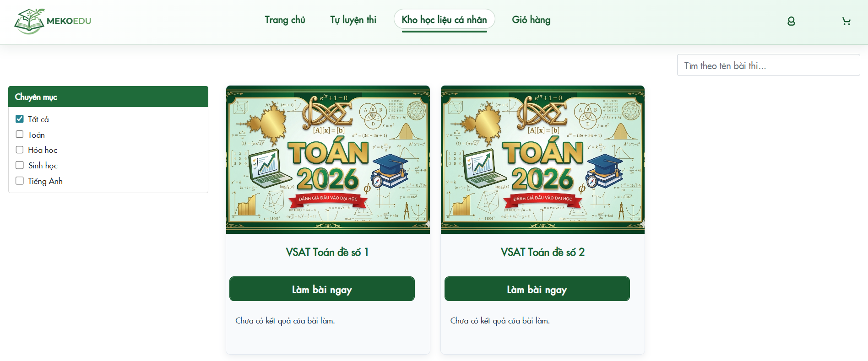Image resolution: width=868 pixels, height=361 pixels.
Task: Select the Kho học liệu cá nhân tab
Action: [444, 20]
